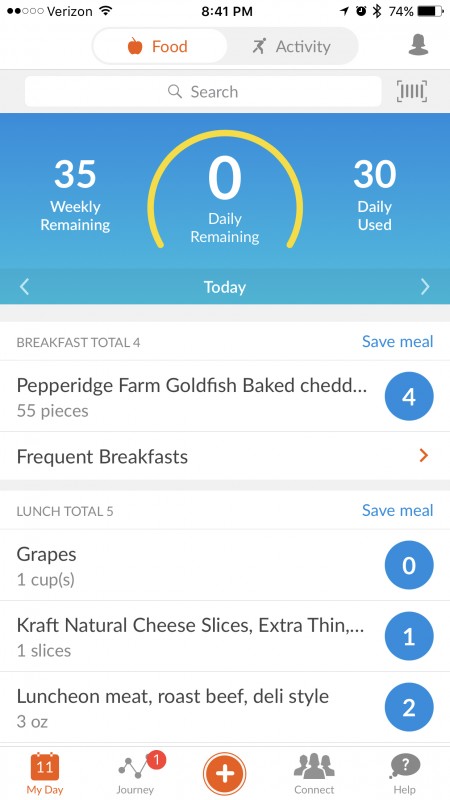Open the Connect community icon
The image size is (450, 800).
tap(314, 773)
